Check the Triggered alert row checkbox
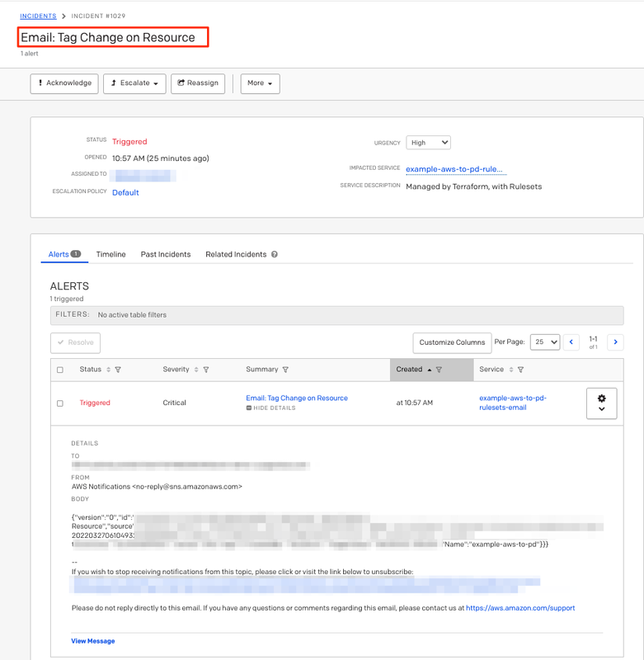644x660 pixels. (60, 403)
